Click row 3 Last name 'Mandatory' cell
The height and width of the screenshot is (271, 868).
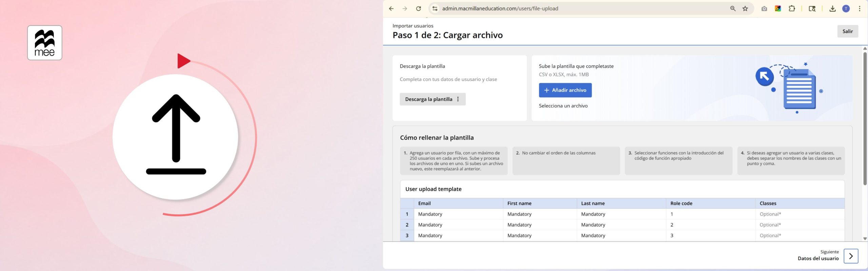click(x=621, y=235)
